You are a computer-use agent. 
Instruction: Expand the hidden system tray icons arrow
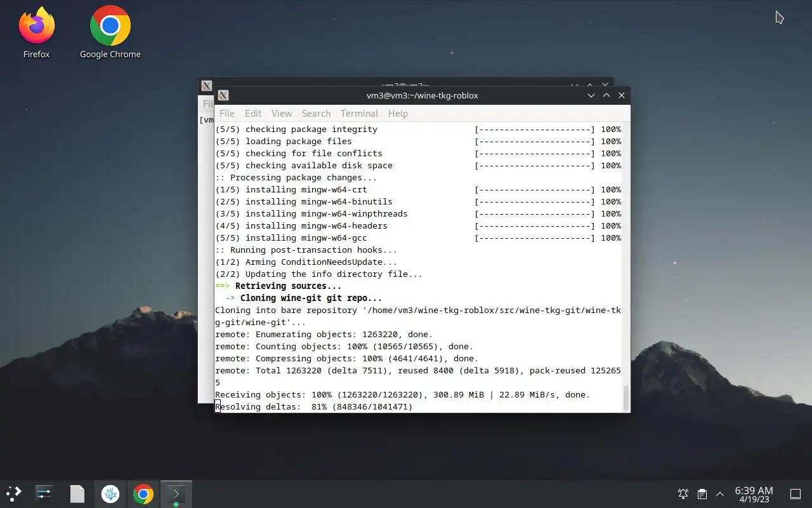click(x=720, y=493)
